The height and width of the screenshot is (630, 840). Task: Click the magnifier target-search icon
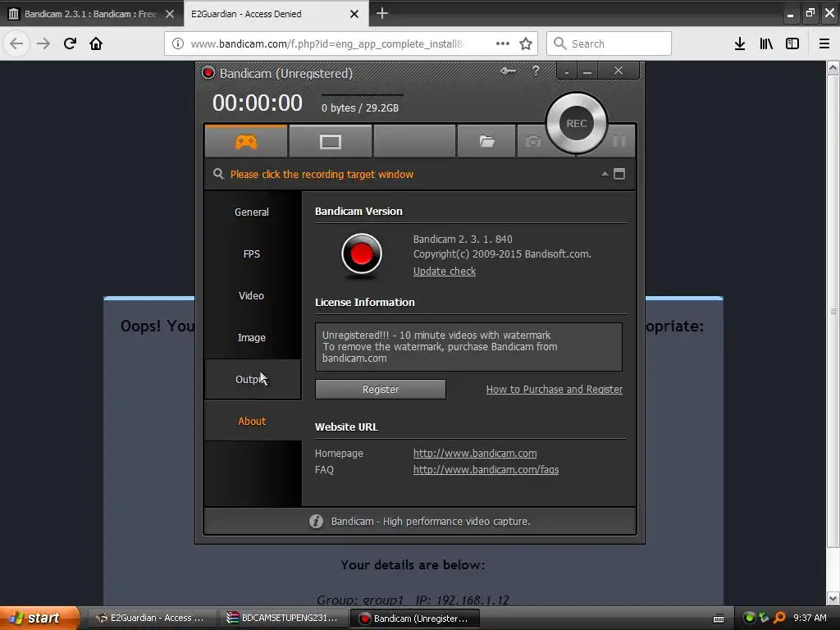click(x=218, y=174)
